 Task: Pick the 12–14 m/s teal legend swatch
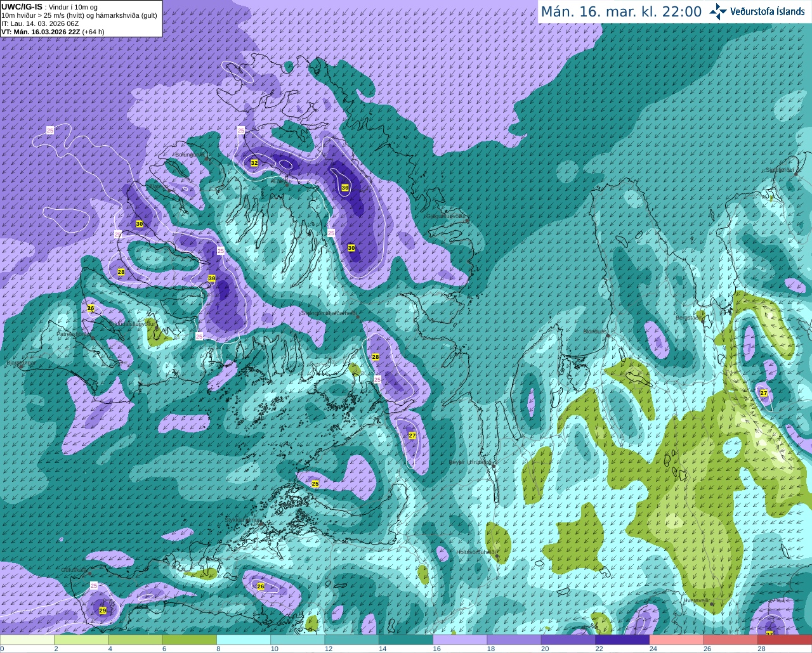[x=352, y=640]
